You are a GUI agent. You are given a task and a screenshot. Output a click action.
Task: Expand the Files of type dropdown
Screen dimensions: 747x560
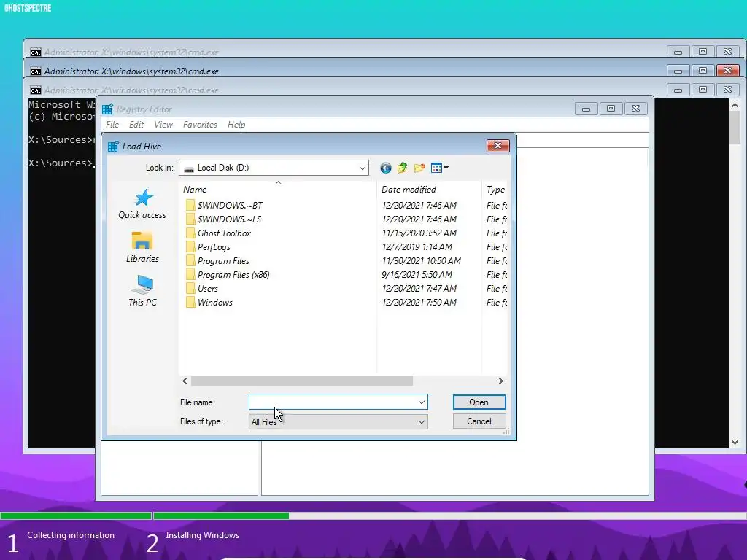421,422
